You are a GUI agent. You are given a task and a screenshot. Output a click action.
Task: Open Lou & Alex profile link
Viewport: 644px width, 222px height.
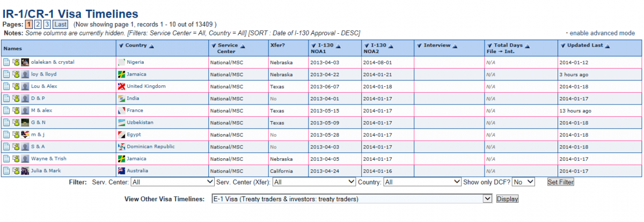[x=44, y=86]
